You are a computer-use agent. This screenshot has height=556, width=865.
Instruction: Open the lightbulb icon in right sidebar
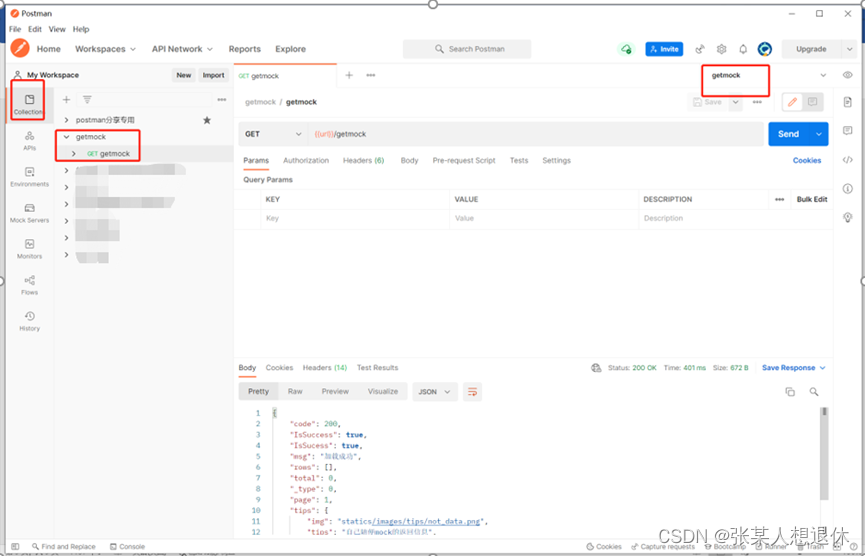point(848,217)
